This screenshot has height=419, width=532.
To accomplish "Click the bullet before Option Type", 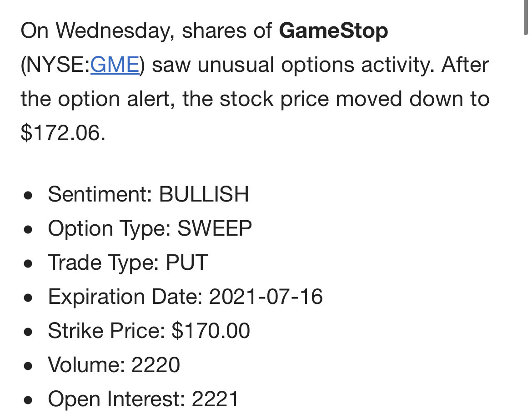I will [x=28, y=229].
